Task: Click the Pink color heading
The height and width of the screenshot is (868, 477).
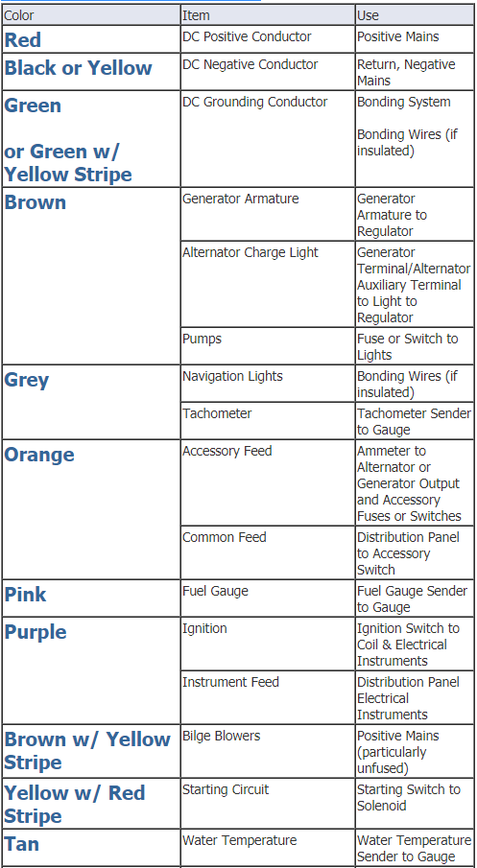Action: [x=26, y=595]
